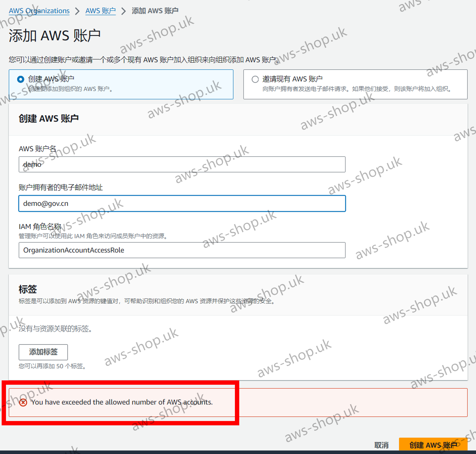Click second breadcrumb chevron before 添加 AWS 账户
Viewport: 476px width, 454px height.
click(124, 11)
